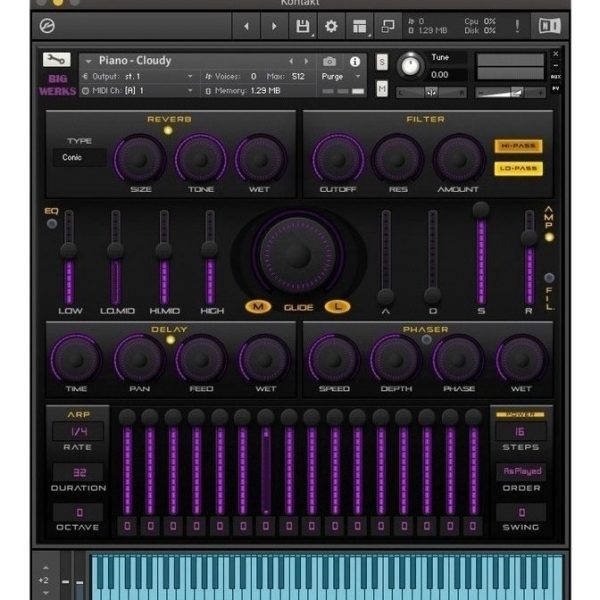
Task: Click the arp Octave value field
Action: pyautogui.click(x=78, y=513)
